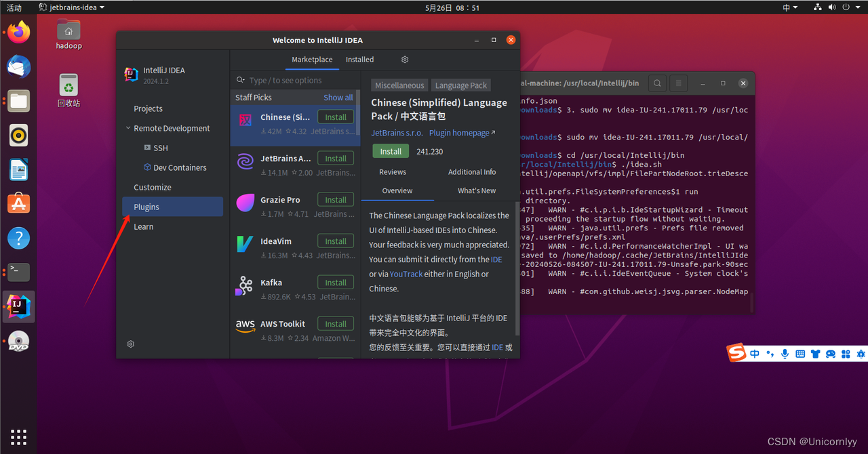Toggle Sogou punctuation mode

click(x=770, y=354)
